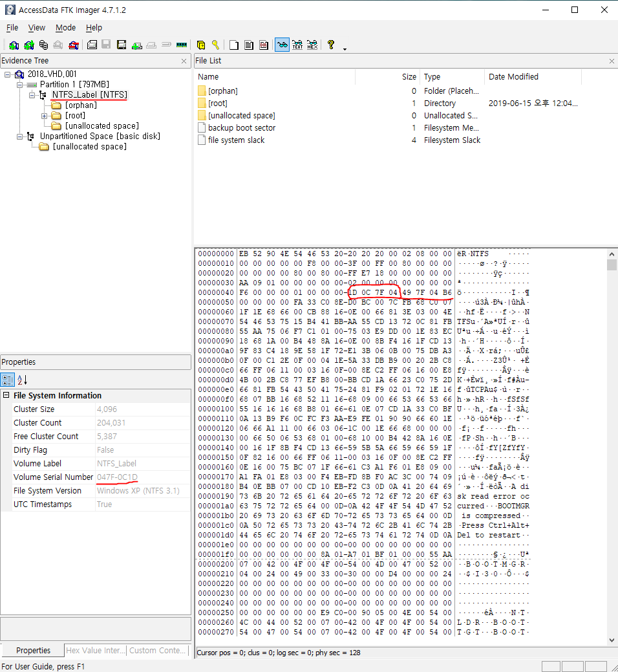Click the grayed Verify Drive/Image icon
618x672 pixels.
click(x=166, y=45)
